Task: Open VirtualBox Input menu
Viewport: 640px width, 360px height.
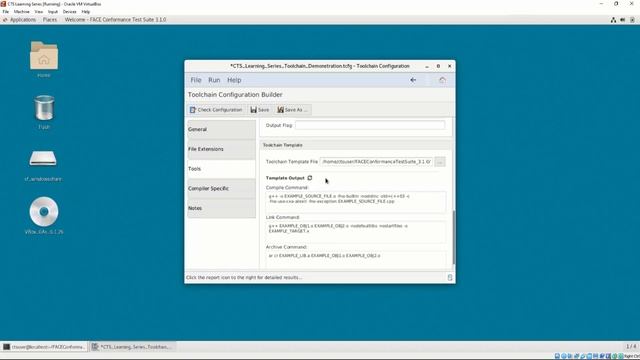Action: tap(53, 12)
